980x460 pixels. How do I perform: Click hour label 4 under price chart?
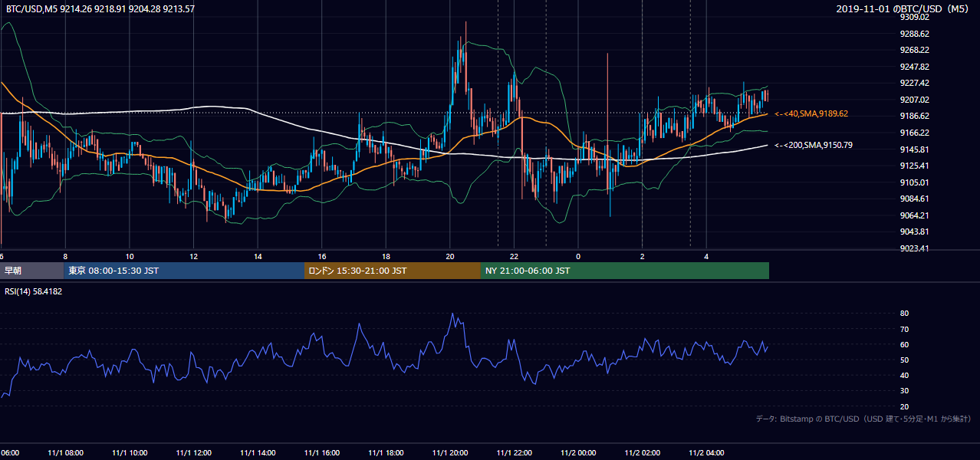[706, 257]
